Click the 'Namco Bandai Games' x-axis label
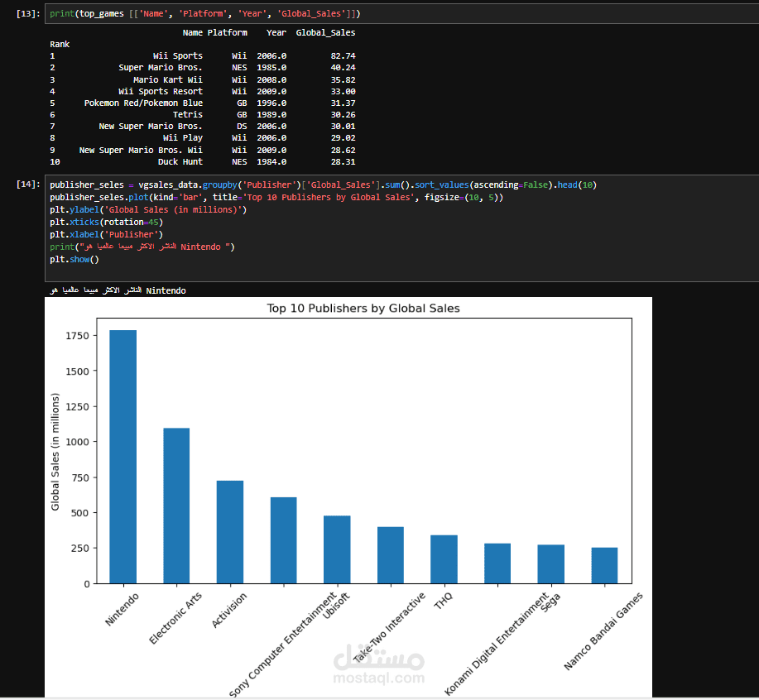Image resolution: width=759 pixels, height=700 pixels. (603, 631)
